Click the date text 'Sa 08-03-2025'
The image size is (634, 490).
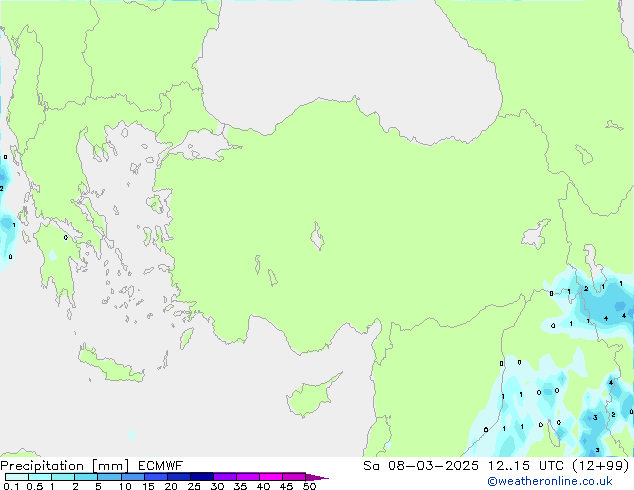[421, 466]
